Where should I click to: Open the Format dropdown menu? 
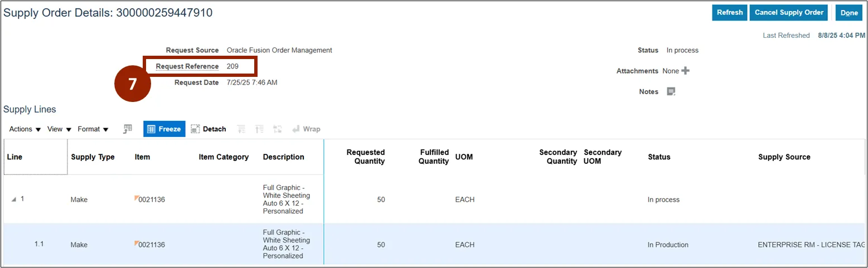coord(93,129)
